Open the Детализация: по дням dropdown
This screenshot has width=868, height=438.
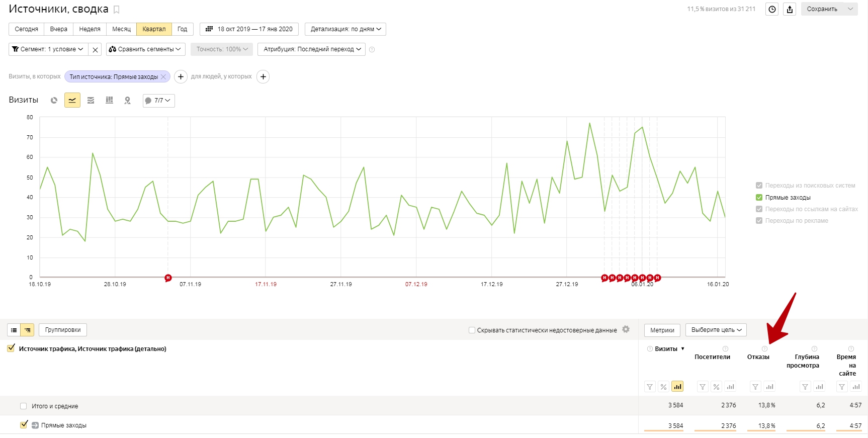click(x=345, y=29)
